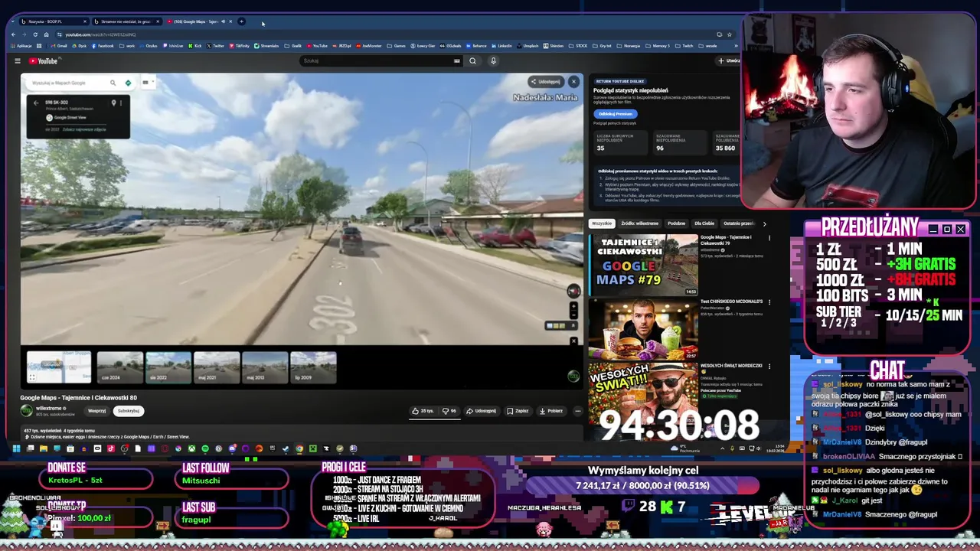Image resolution: width=980 pixels, height=551 pixels.
Task: Open options for the Test CHIŃSKIEGO McDONALD'S video
Action: click(769, 302)
